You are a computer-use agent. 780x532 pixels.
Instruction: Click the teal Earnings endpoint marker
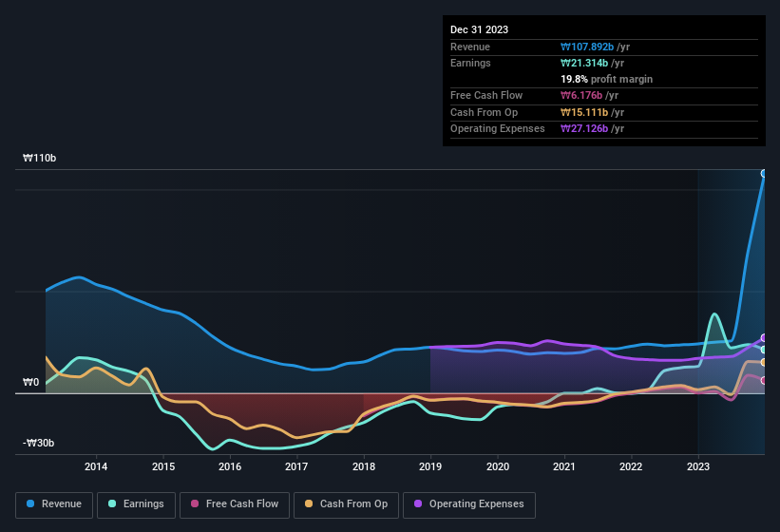764,350
